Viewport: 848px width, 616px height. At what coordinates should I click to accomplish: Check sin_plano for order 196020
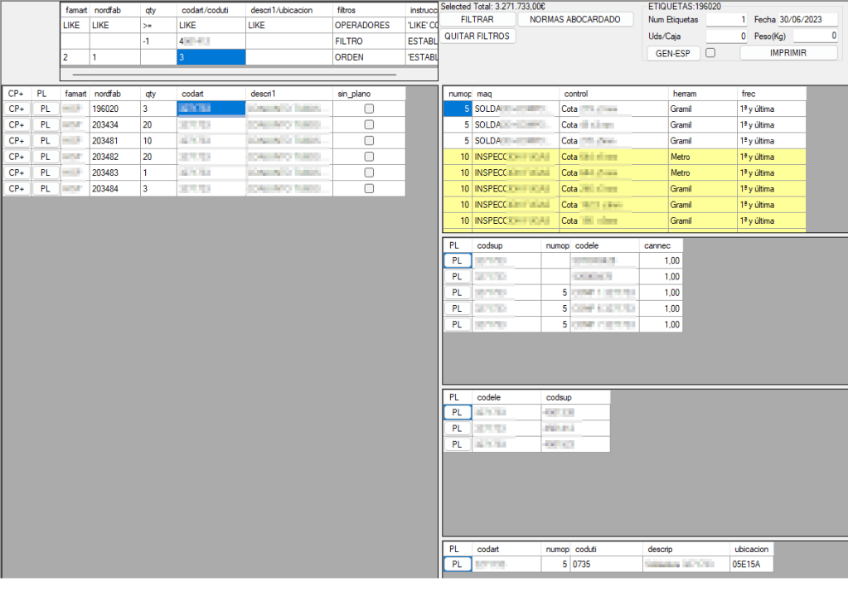(369, 109)
